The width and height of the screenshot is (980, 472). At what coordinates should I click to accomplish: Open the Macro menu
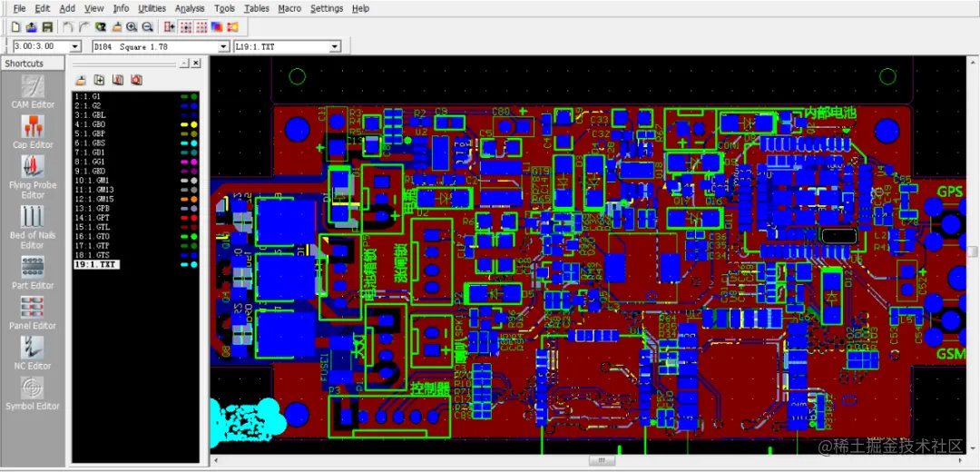point(289,9)
